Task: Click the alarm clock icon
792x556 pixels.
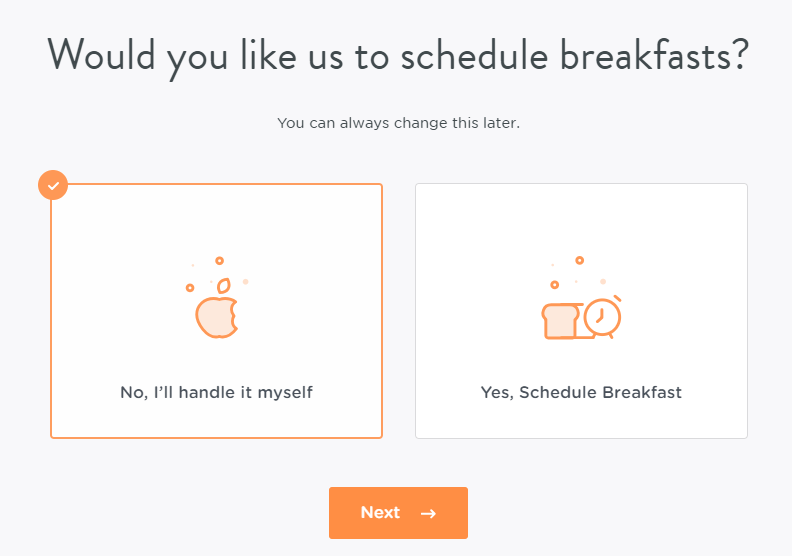Action: click(602, 317)
